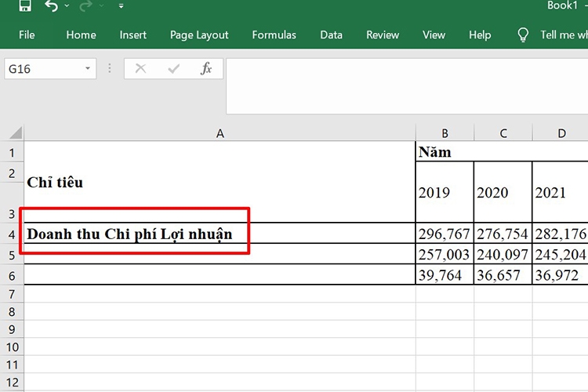This screenshot has height=392, width=588.
Task: Click the cell with value 36,657
Action: coord(503,274)
